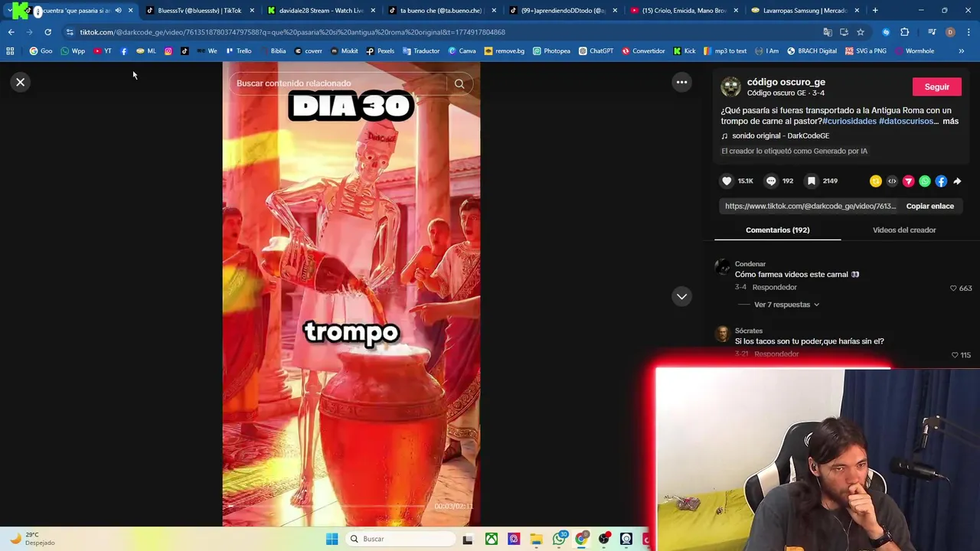980x551 pixels.
Task: Share video to Facebook
Action: [x=941, y=181]
